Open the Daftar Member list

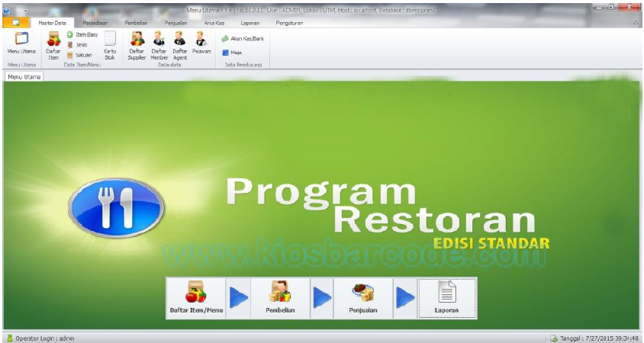(x=159, y=44)
